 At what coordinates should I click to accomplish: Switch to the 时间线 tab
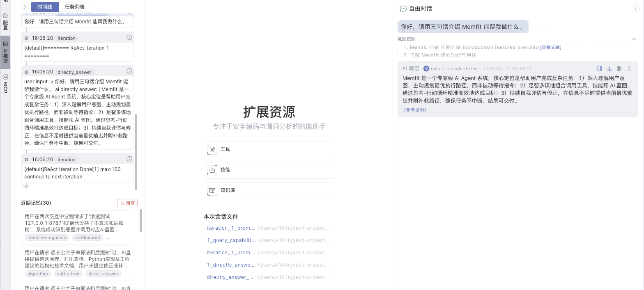(x=45, y=7)
